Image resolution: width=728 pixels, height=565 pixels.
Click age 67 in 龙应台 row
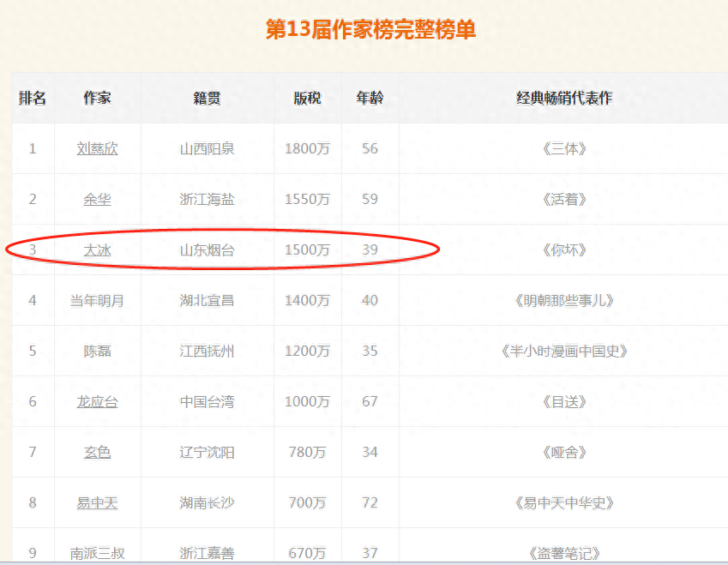370,401
